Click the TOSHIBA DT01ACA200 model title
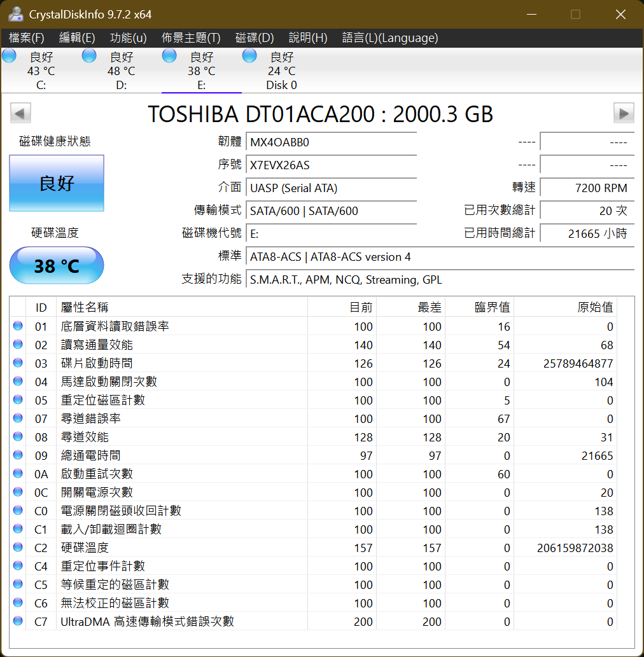 (x=320, y=114)
